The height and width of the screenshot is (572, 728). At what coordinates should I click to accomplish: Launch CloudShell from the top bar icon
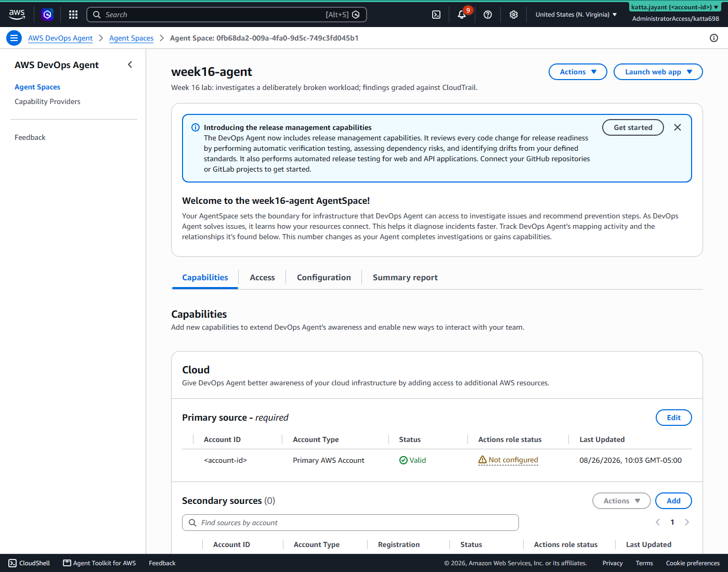point(436,15)
